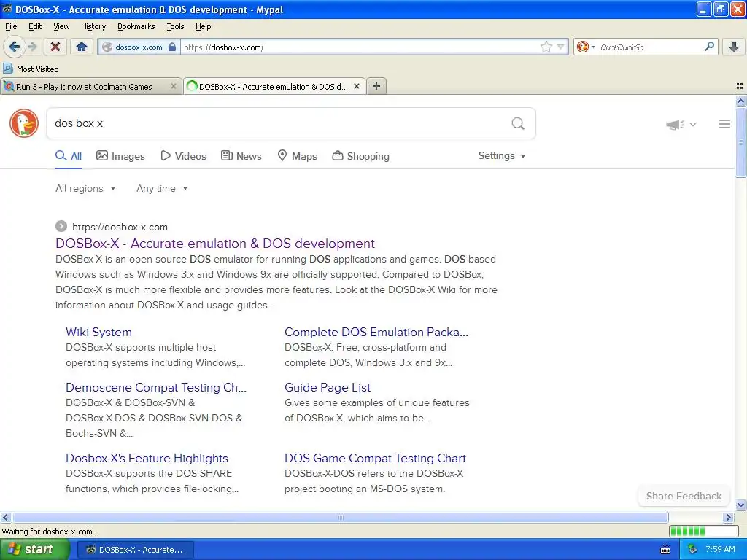Select the DOSBox-X tab
747x560 pixels.
pyautogui.click(x=273, y=87)
